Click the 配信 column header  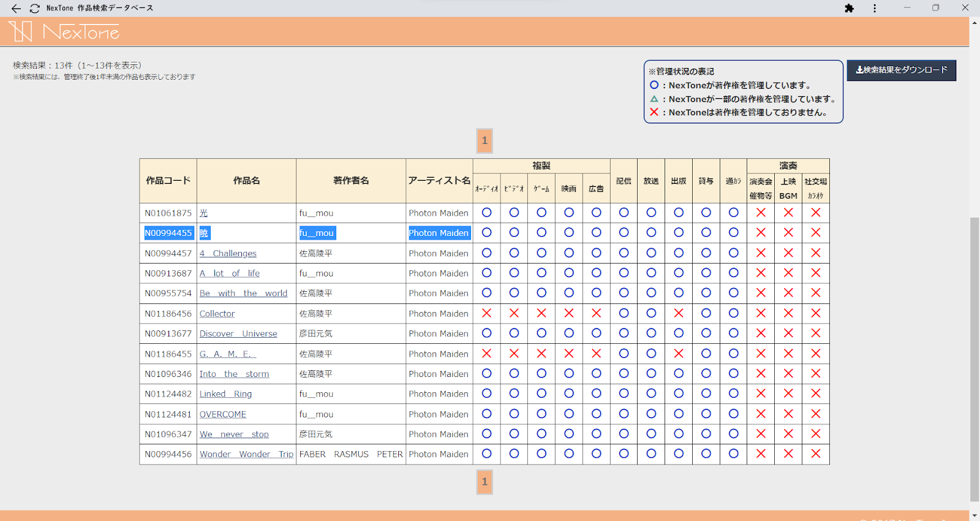pos(624,181)
